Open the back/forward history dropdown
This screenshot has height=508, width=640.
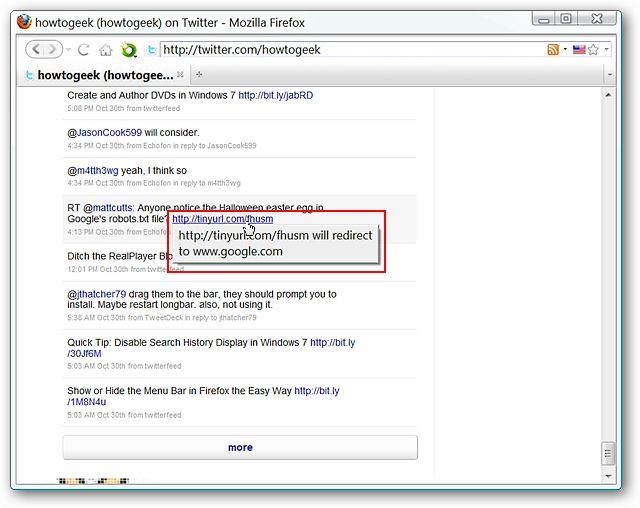click(x=68, y=50)
